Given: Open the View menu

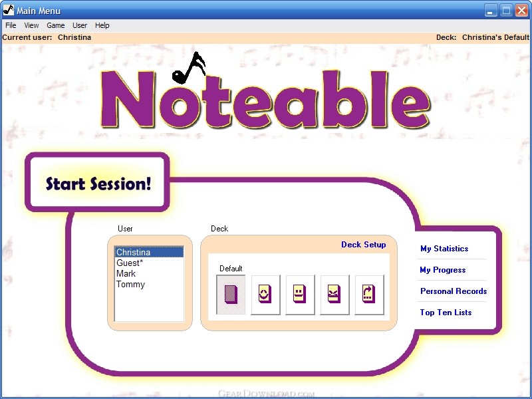Looking at the screenshot, I should coord(31,25).
